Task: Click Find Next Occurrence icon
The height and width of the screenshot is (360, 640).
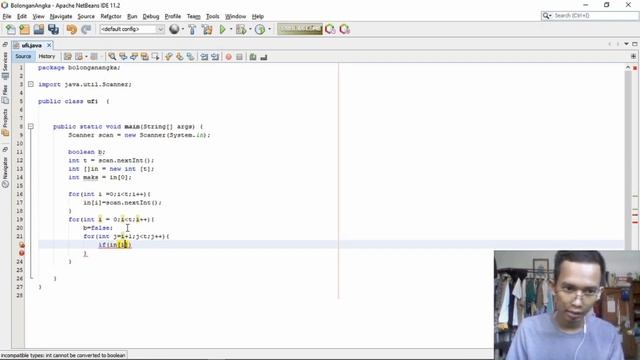Action: click(134, 57)
